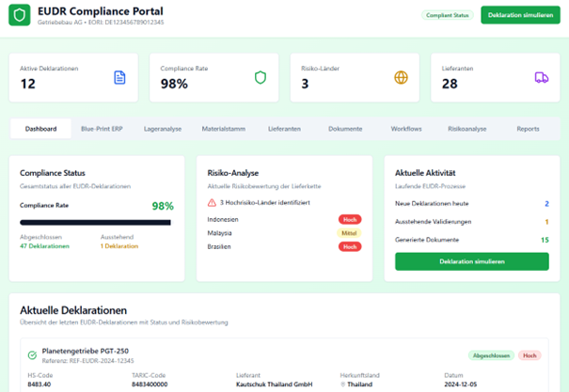This screenshot has height=392, width=569.
Task: Click the red warning triangle in Risiko-Analyse
Action: (213, 202)
